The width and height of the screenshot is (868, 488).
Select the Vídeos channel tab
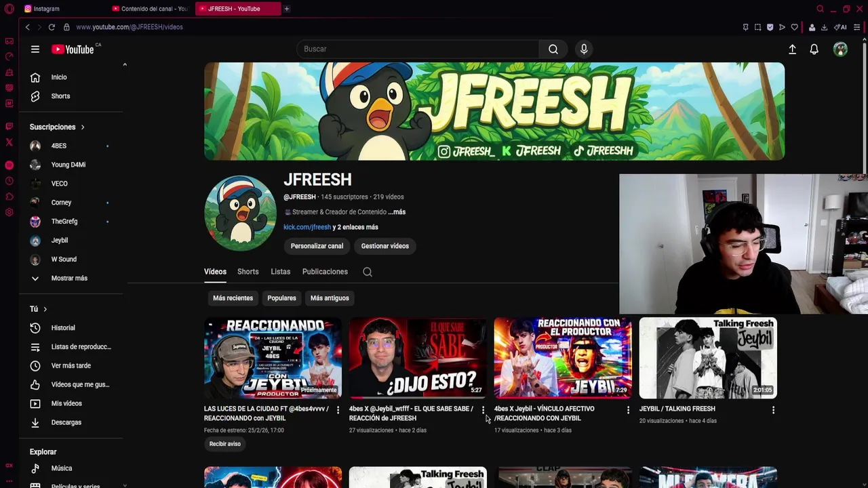(215, 272)
